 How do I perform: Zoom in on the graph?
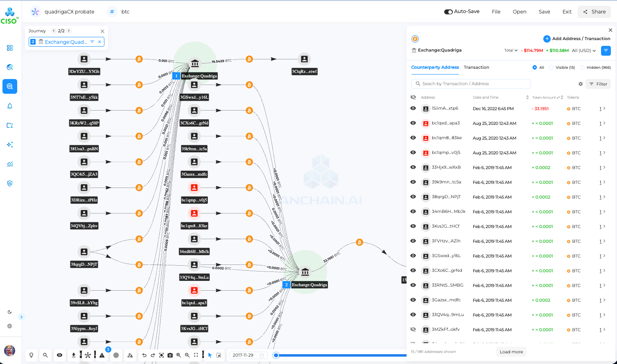pyautogui.click(x=179, y=355)
